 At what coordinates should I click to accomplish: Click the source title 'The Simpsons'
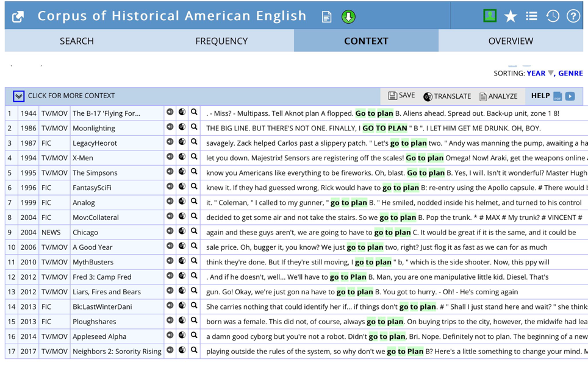95,173
